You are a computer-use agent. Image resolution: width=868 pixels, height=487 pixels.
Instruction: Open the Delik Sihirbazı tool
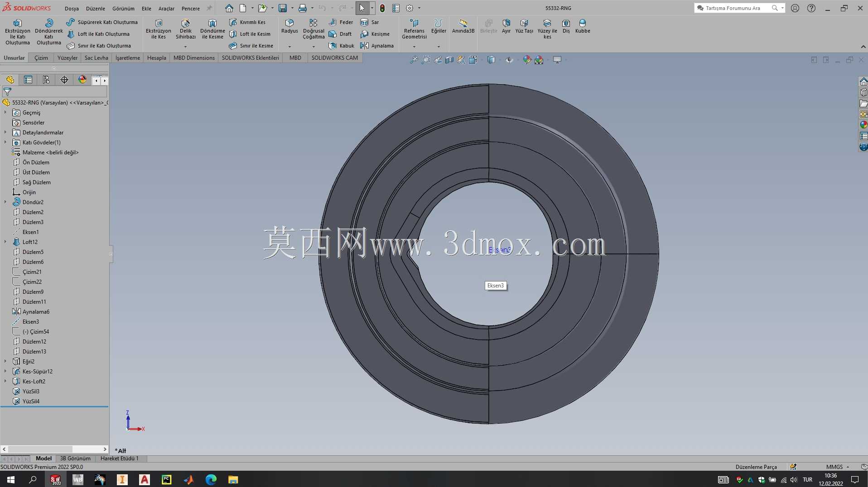(186, 29)
